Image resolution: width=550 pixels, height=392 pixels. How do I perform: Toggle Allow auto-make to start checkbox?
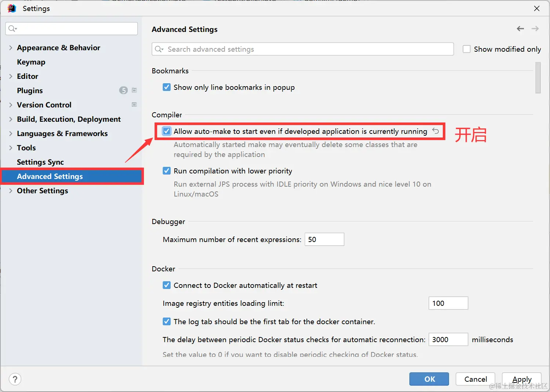167,131
